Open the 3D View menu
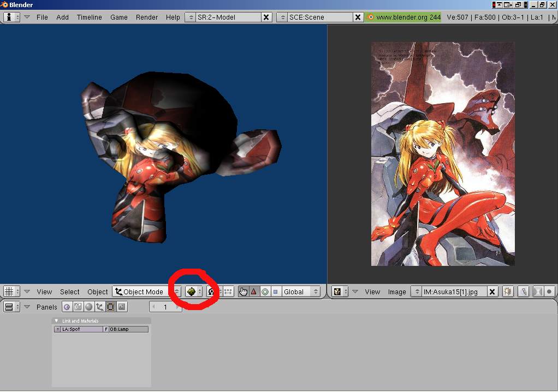The image size is (558, 392). click(x=44, y=292)
